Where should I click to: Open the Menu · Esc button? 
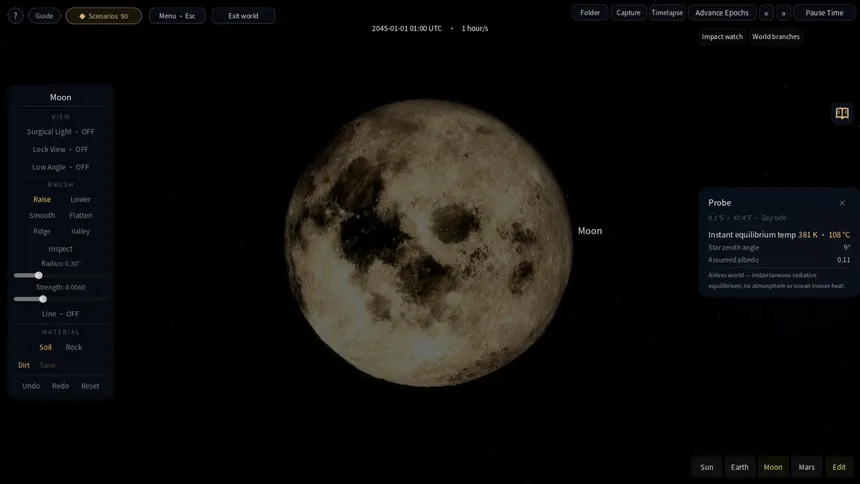177,16
